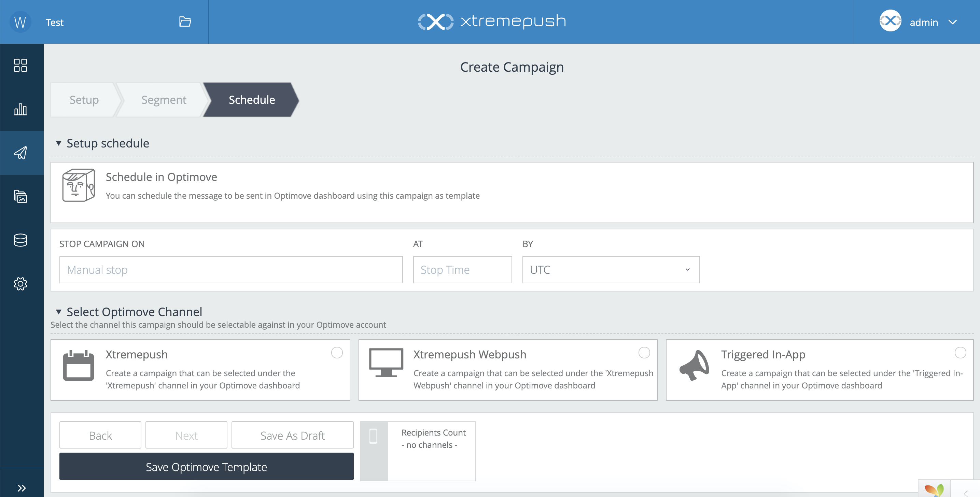
Task: Open the data database icon
Action: pyautogui.click(x=20, y=240)
